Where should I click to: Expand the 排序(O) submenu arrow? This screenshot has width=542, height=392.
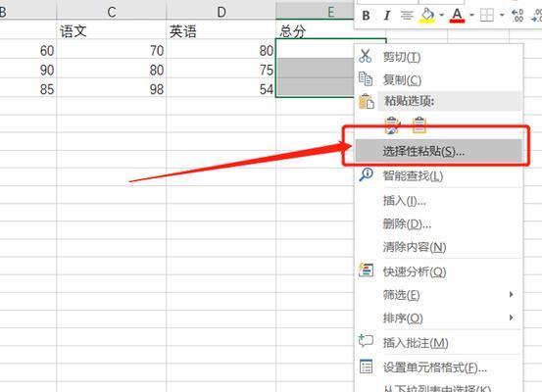[511, 318]
